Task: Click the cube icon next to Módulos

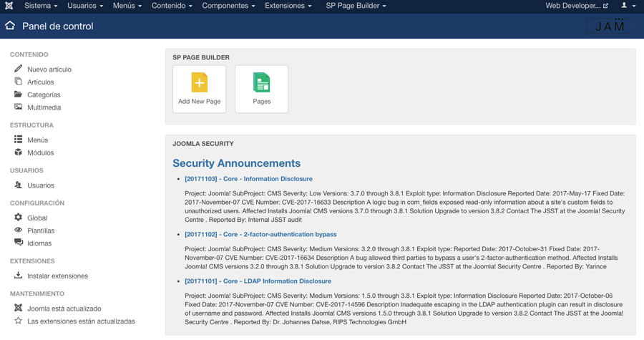Action: pos(18,152)
